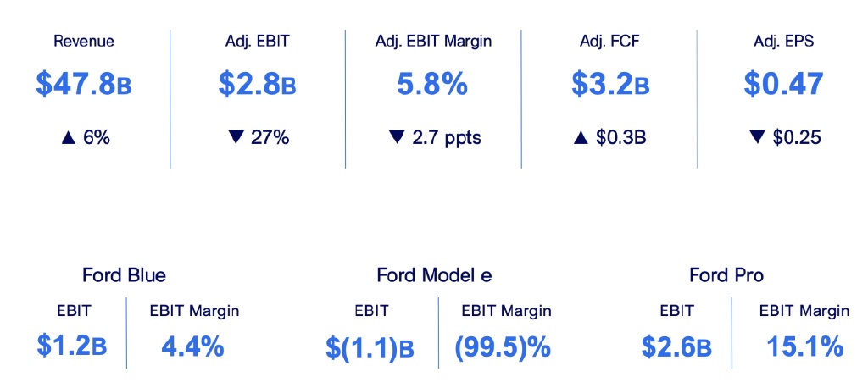Open the Ford Blue segment heading

tap(124, 275)
